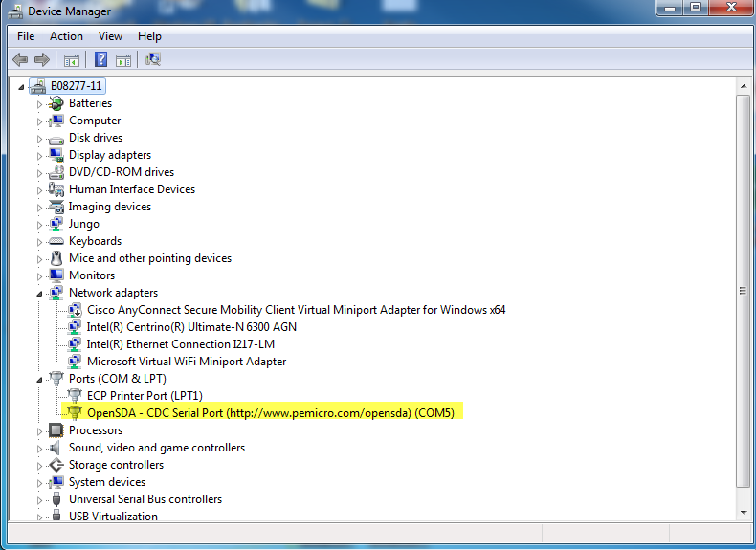Click the OpenSDA serial port icon
This screenshot has width=756, height=550.
pyautogui.click(x=75, y=412)
